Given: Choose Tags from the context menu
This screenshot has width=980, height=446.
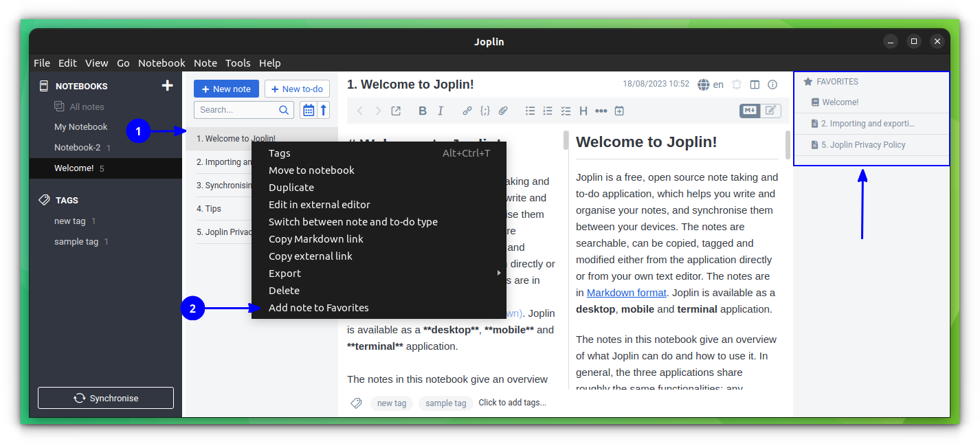Looking at the screenshot, I should tap(379, 153).
